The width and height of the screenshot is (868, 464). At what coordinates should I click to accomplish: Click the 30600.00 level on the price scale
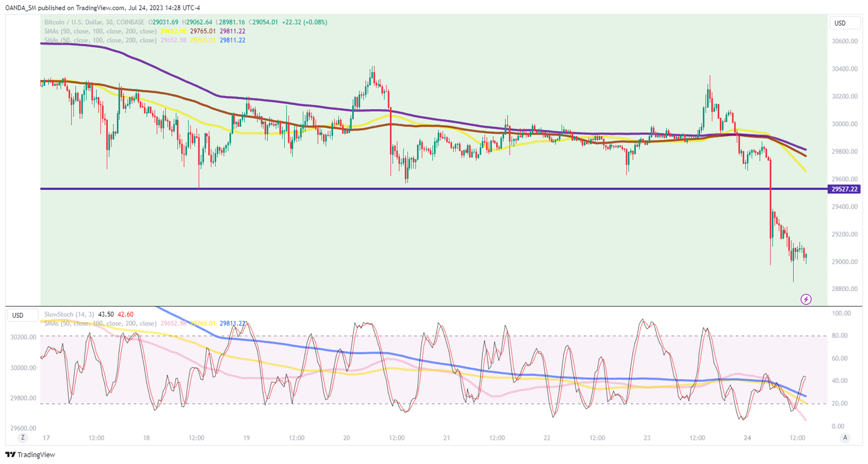tap(843, 42)
